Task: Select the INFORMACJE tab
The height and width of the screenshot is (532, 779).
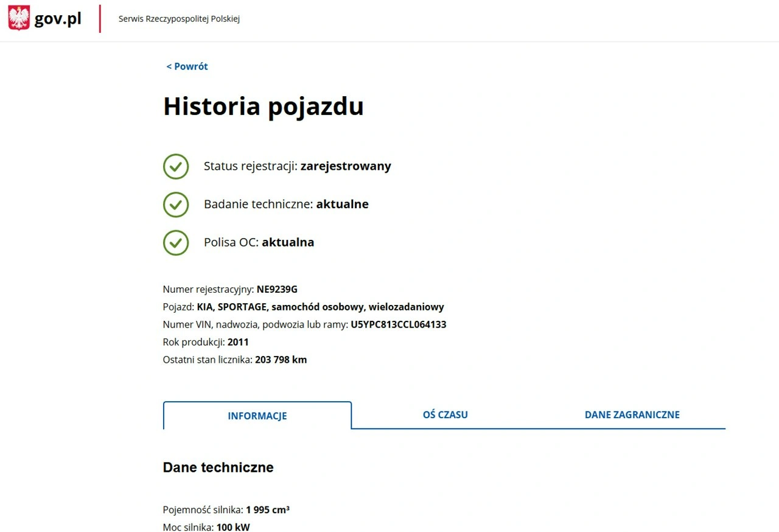Action: click(257, 416)
